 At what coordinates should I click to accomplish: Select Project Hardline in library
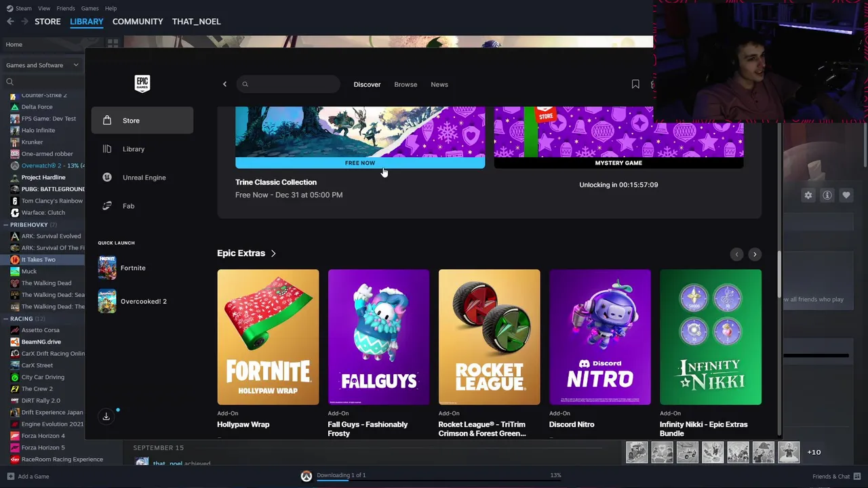(43, 178)
